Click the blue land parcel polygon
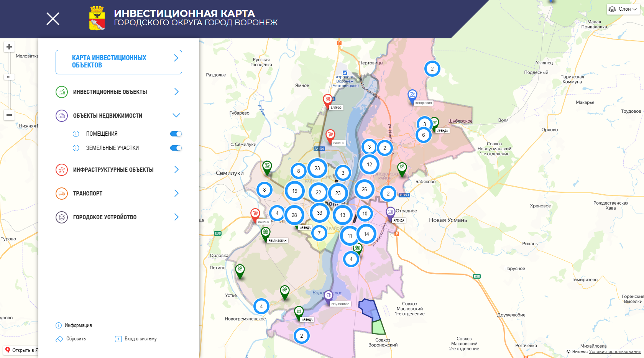The width and height of the screenshot is (644, 358). click(369, 309)
